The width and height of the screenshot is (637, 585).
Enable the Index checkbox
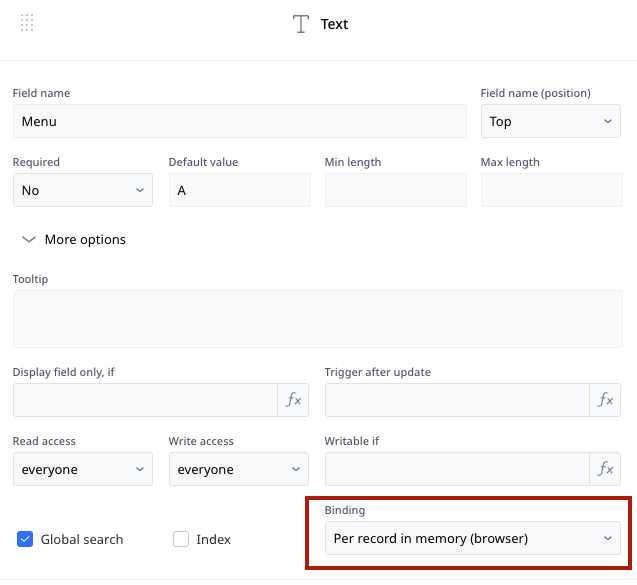[181, 539]
